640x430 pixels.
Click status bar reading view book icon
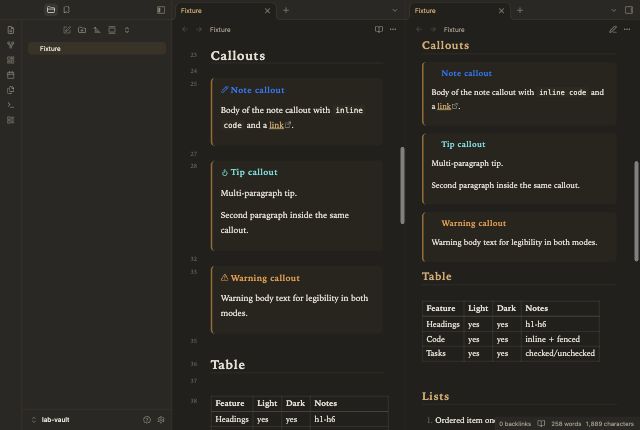[x=541, y=423]
